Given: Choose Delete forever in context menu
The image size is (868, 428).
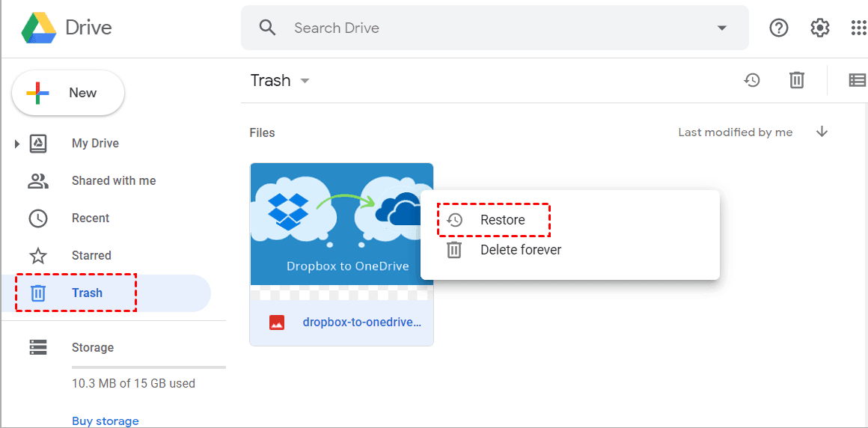Looking at the screenshot, I should pyautogui.click(x=520, y=250).
